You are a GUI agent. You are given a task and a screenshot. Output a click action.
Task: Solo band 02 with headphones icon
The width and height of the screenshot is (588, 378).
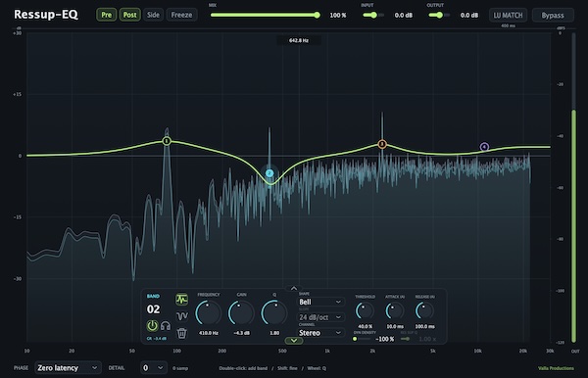tap(166, 326)
